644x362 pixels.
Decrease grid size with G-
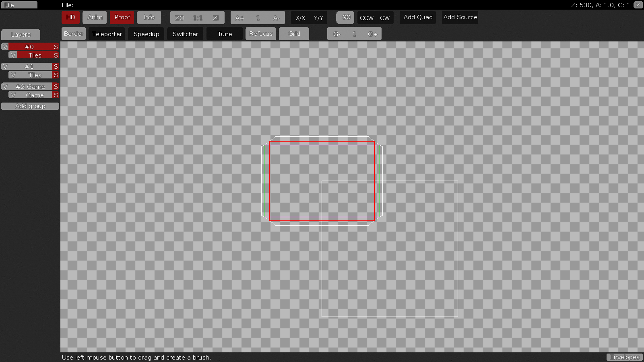point(336,34)
